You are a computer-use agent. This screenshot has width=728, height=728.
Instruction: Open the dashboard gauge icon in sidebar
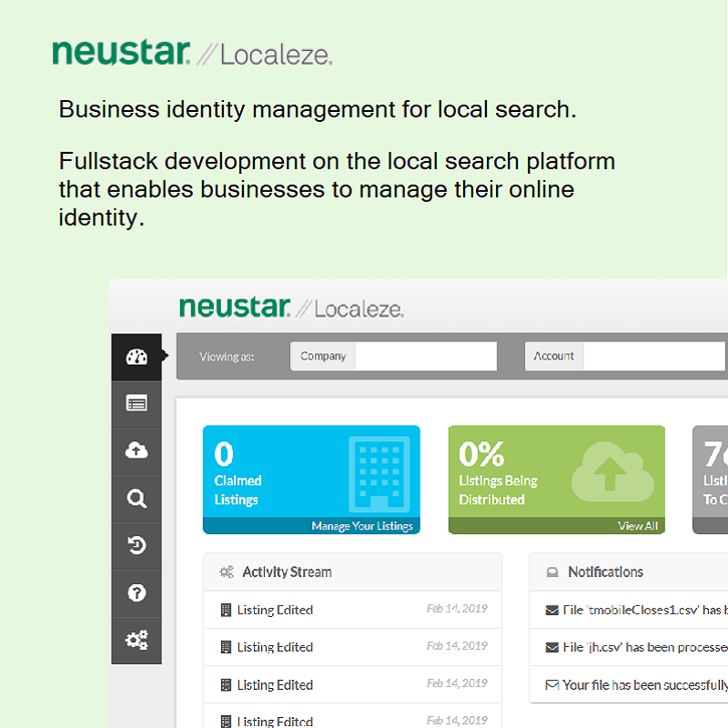(x=136, y=357)
